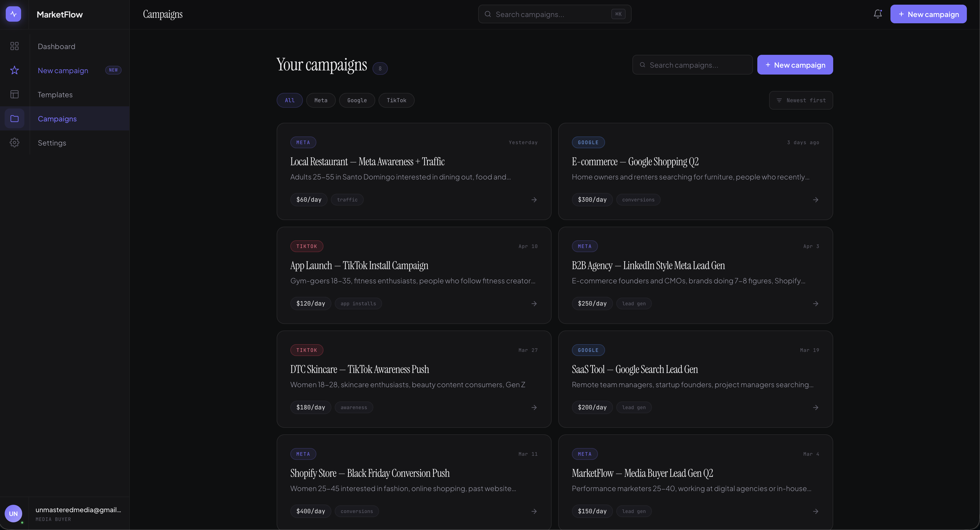Open the Local Restaurant campaign via arrow icon
Image resolution: width=980 pixels, height=530 pixels.
[534, 200]
